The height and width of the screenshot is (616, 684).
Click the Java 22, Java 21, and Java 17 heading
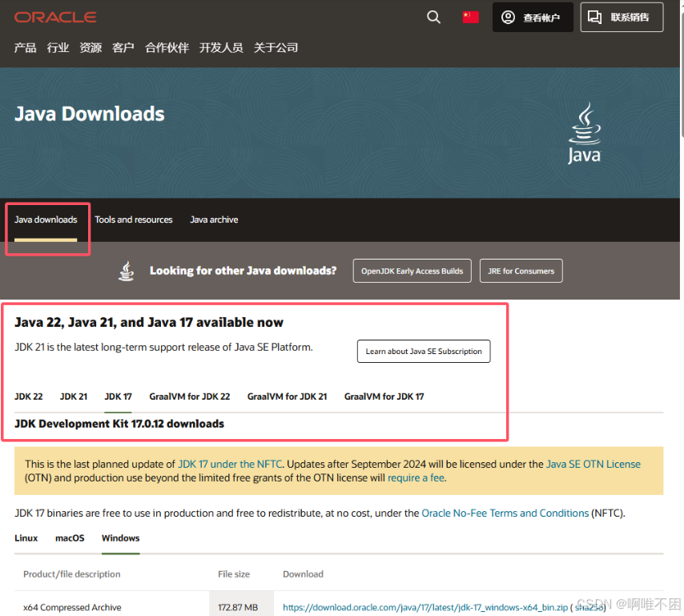[x=149, y=322]
